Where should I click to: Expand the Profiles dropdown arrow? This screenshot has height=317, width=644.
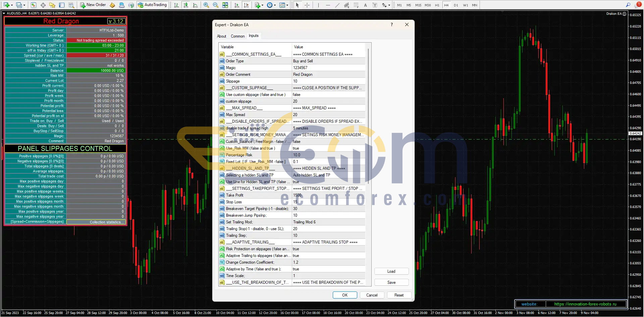[24, 5]
